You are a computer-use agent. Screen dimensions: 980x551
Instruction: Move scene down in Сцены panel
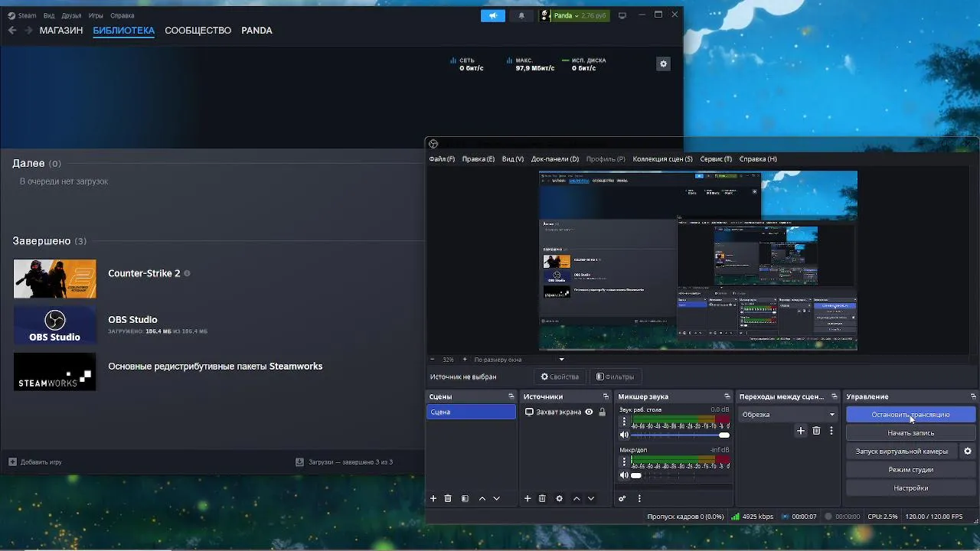tap(496, 498)
